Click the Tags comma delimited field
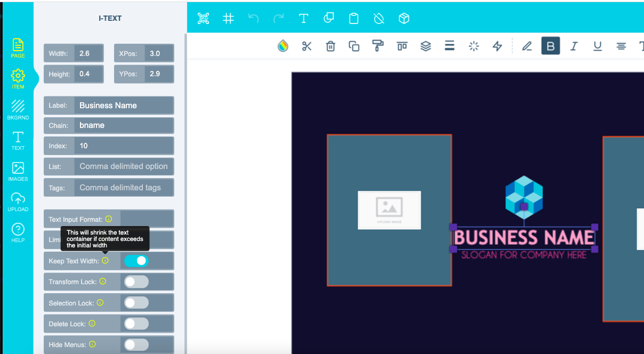Image resolution: width=644 pixels, height=354 pixels. pos(124,188)
